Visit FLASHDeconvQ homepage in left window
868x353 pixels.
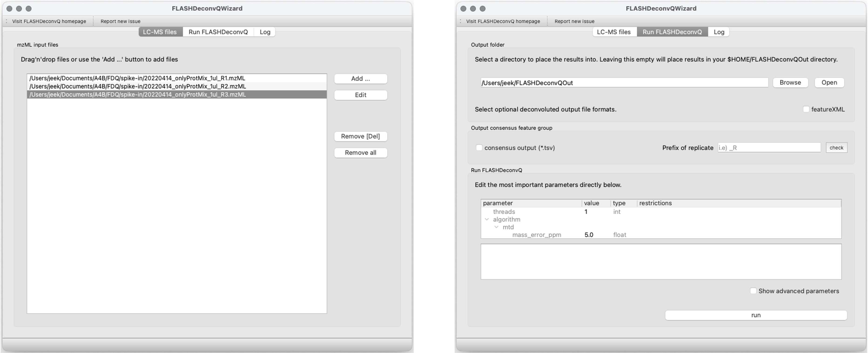coord(49,21)
